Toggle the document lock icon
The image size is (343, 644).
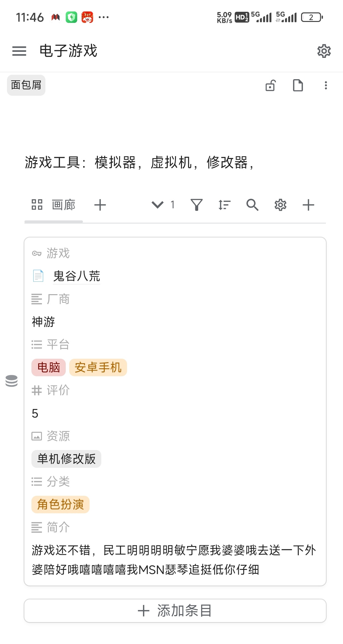tap(270, 85)
